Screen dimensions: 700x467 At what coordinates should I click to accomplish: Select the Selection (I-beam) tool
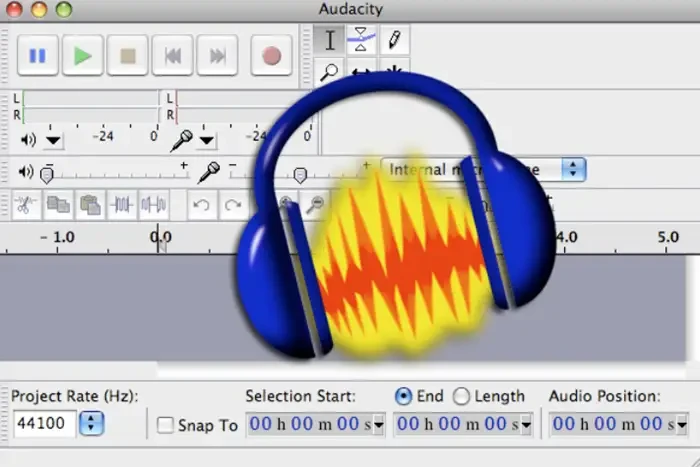pos(329,40)
